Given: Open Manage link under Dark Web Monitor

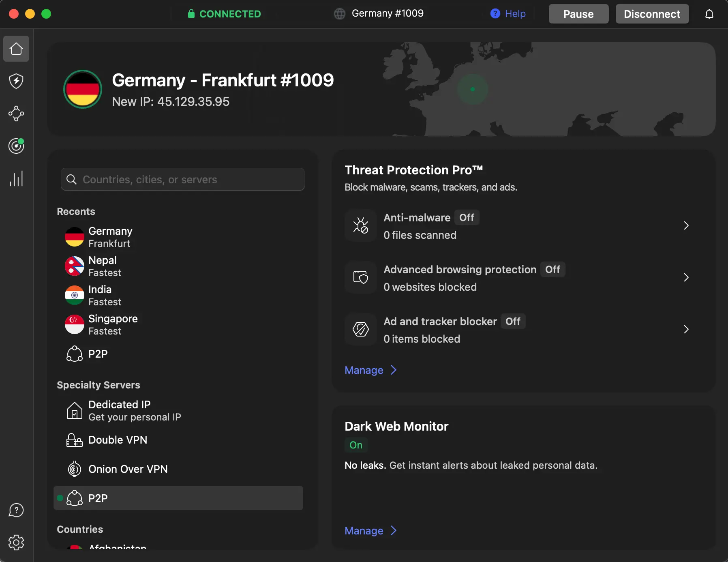Looking at the screenshot, I should point(364,531).
